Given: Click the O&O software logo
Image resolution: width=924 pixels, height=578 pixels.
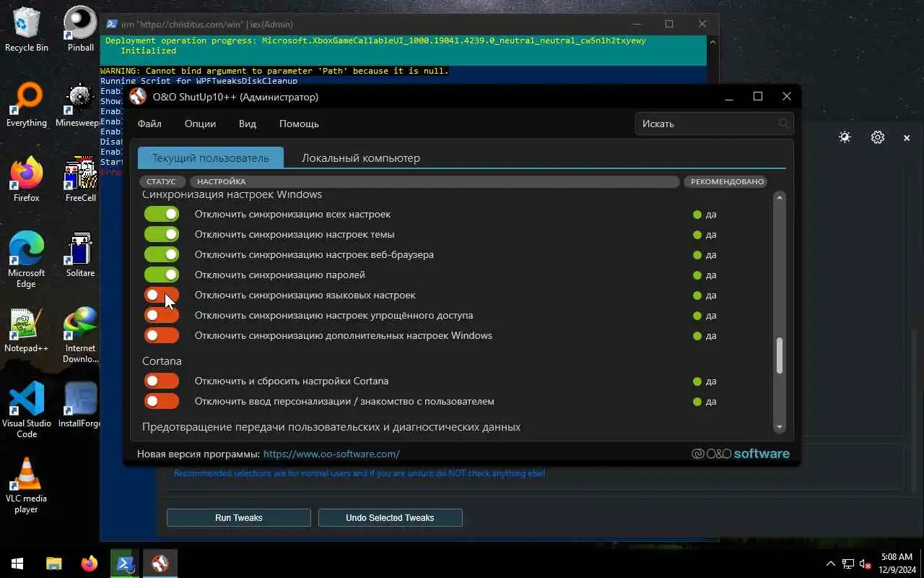Looking at the screenshot, I should 741,454.
